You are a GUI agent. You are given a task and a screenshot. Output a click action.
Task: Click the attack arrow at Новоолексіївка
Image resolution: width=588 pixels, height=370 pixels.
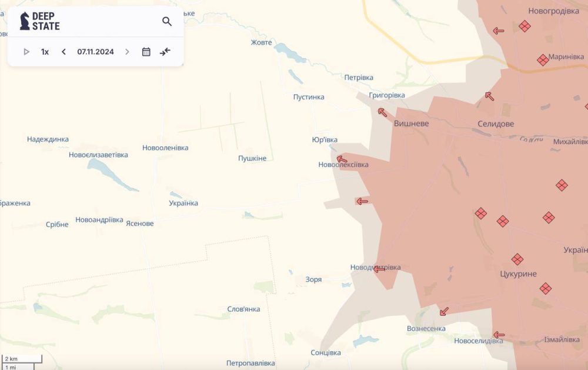[342, 158]
